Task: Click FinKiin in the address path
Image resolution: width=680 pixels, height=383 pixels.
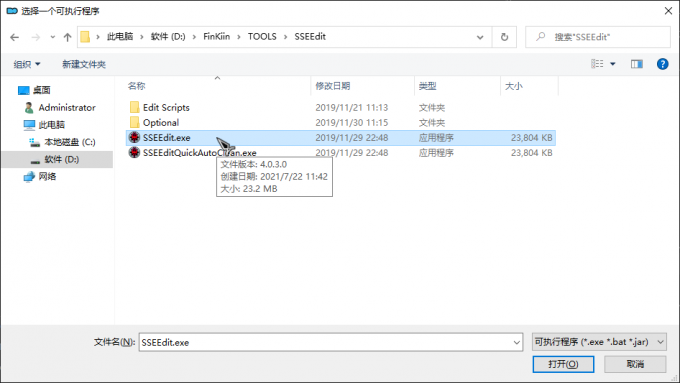Action: (216, 37)
